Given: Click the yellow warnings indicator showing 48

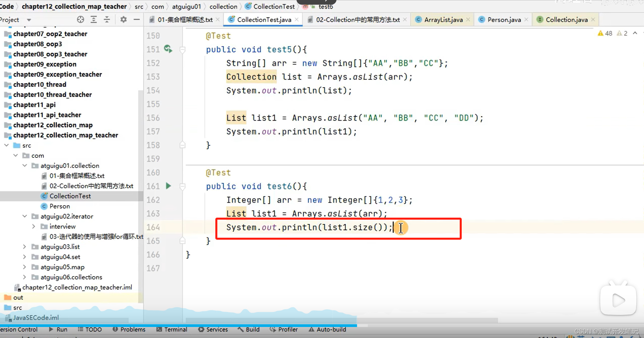Looking at the screenshot, I should pos(605,33).
